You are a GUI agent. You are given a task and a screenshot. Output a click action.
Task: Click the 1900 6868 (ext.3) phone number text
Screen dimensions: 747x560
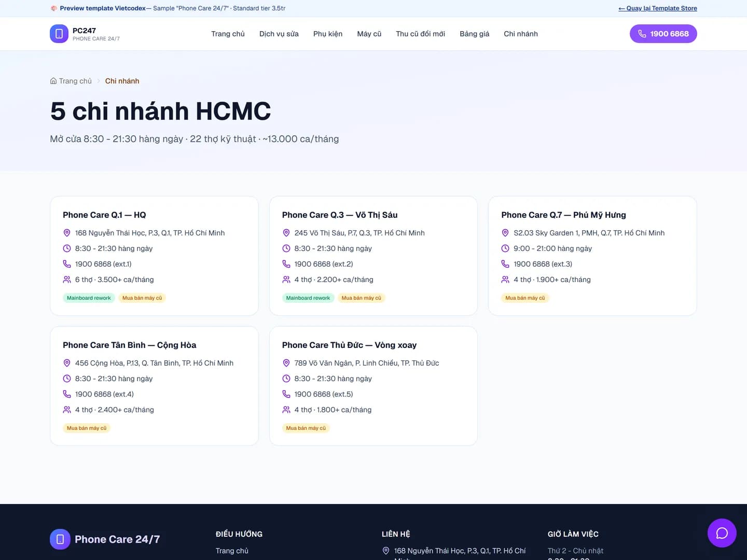point(543,264)
